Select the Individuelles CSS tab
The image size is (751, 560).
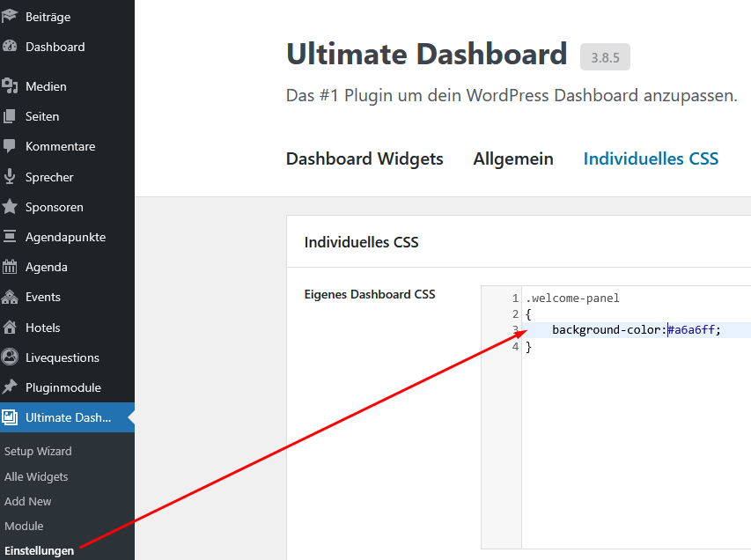[x=651, y=158]
